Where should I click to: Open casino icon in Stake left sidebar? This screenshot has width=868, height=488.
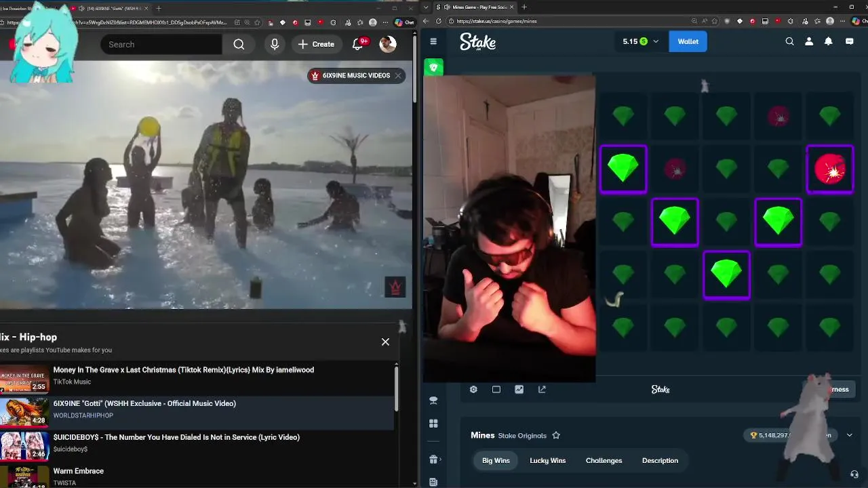pyautogui.click(x=433, y=401)
